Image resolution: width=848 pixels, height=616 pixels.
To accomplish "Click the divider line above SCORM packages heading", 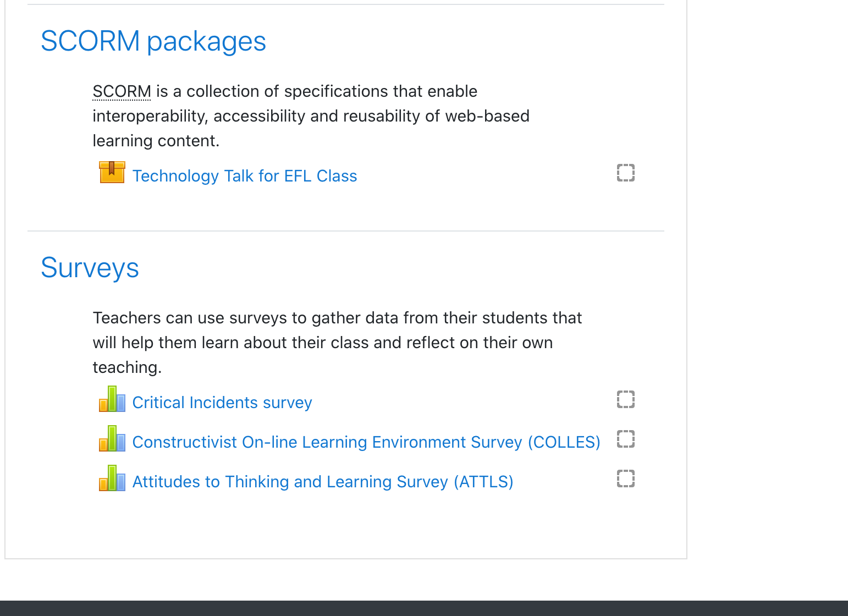I will click(346, 4).
